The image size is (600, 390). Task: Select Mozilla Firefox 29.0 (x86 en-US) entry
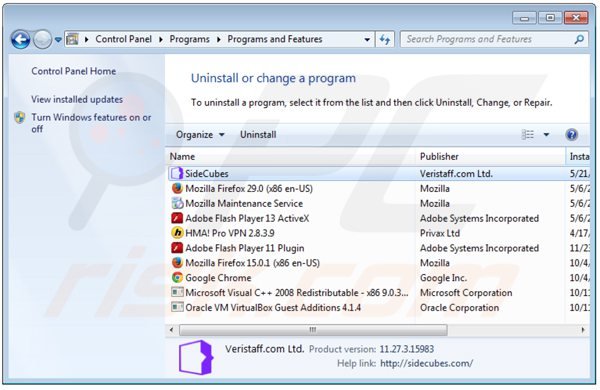click(249, 189)
